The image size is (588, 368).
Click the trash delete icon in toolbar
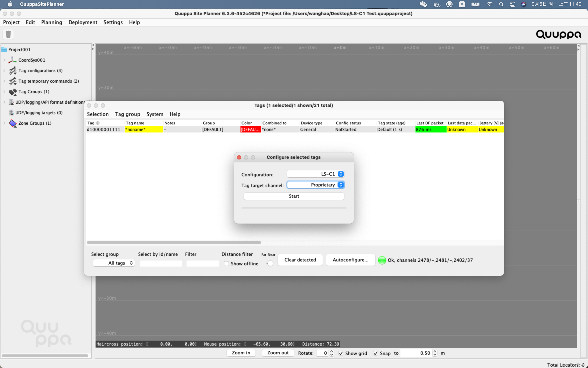point(8,34)
